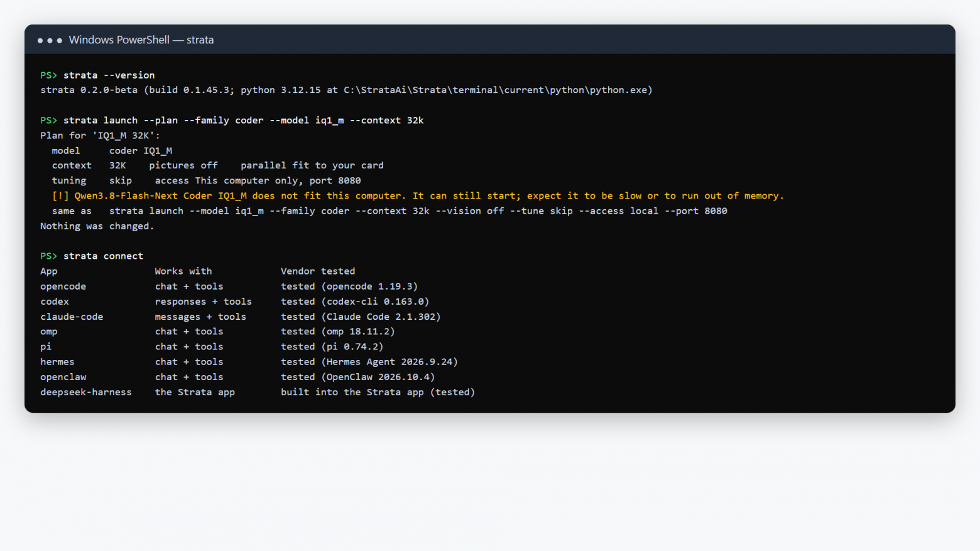Click the 'Works with' column header
Image resolution: width=980 pixels, height=551 pixels.
(x=183, y=271)
